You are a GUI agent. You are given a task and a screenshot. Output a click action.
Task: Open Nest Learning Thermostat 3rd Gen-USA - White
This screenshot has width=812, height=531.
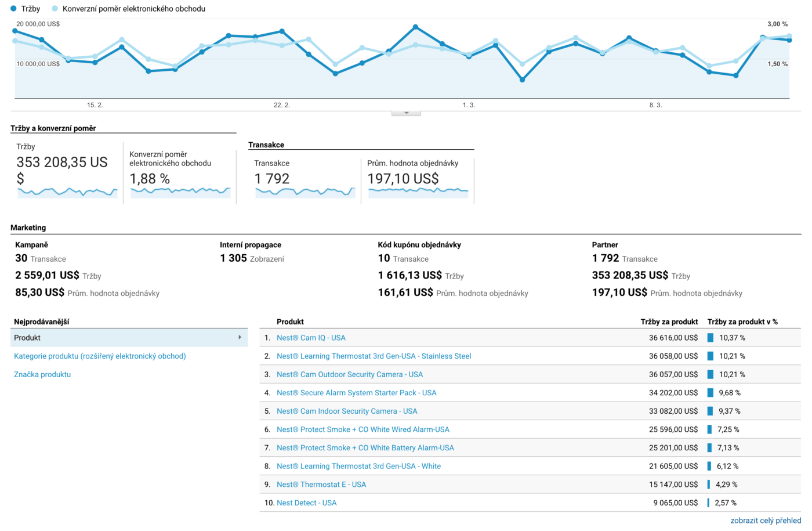click(358, 466)
